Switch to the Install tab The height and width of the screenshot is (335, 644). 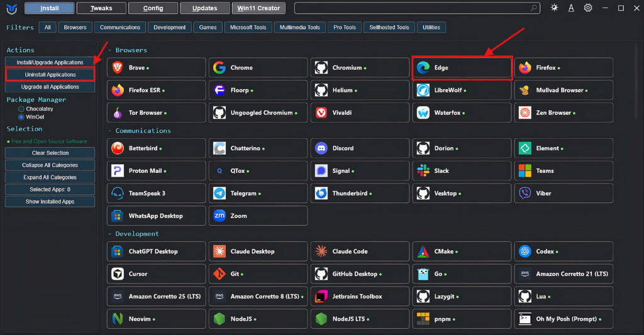50,8
